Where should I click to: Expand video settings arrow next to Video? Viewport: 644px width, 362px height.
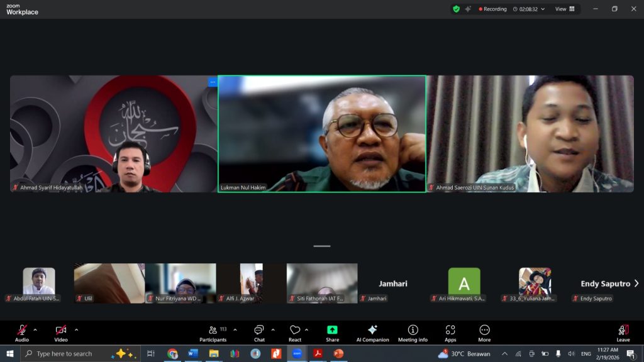pos(76,329)
